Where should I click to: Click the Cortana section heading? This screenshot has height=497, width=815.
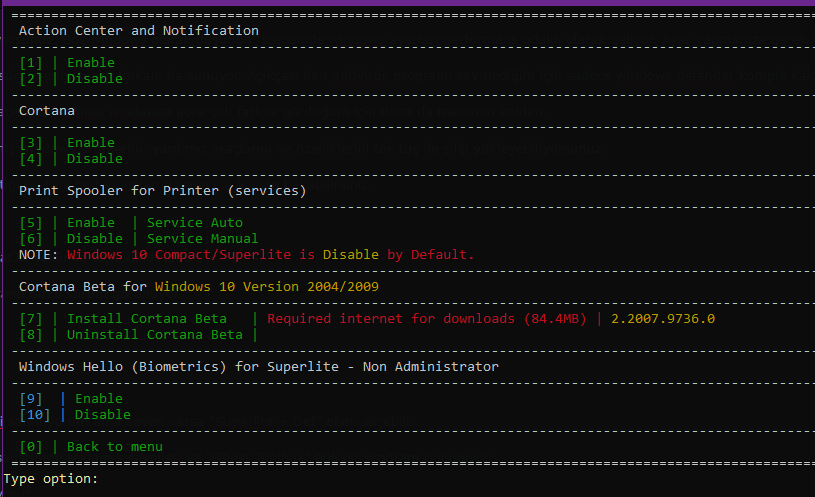click(47, 111)
